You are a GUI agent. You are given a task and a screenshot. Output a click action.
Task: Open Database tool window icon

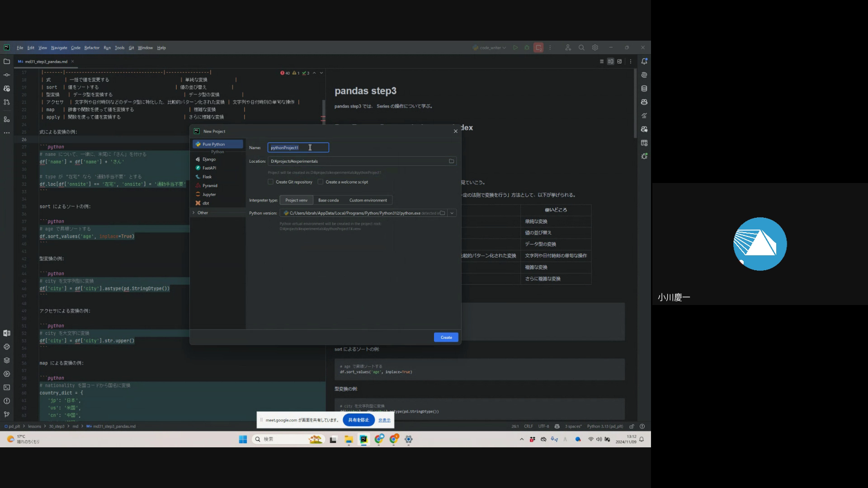pyautogui.click(x=644, y=89)
